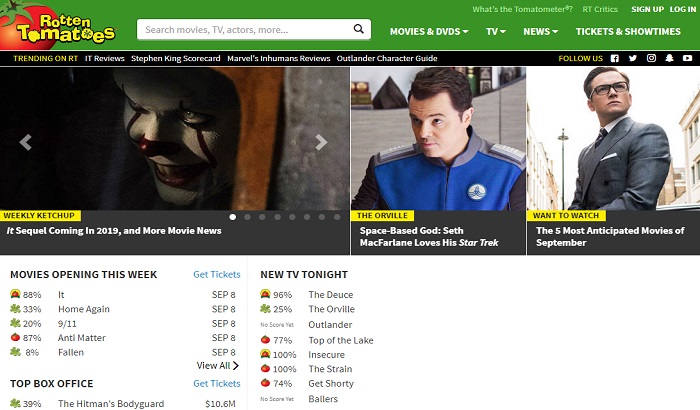
Task: Open the Want to Watch Kingsman thumbnail
Action: (x=613, y=138)
